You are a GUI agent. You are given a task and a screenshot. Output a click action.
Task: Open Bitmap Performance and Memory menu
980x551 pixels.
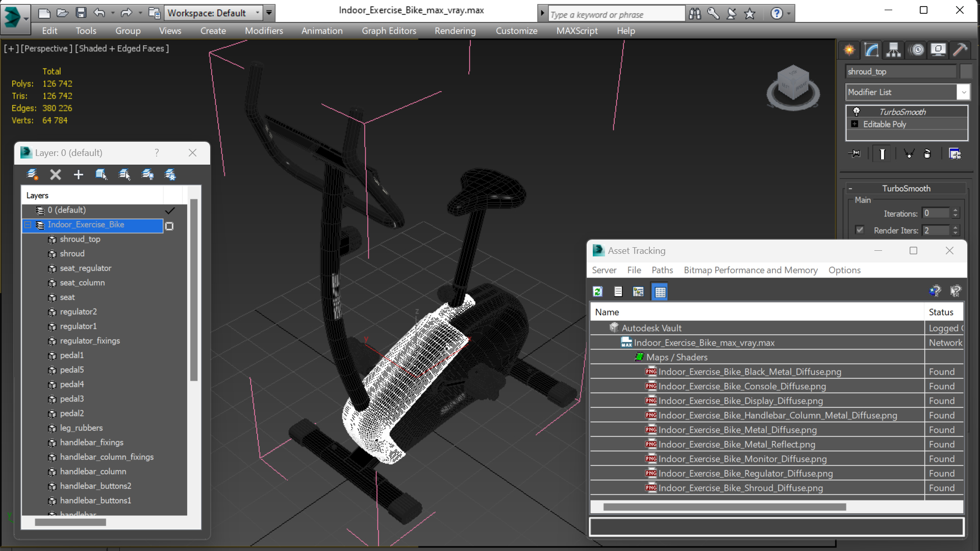pyautogui.click(x=750, y=270)
